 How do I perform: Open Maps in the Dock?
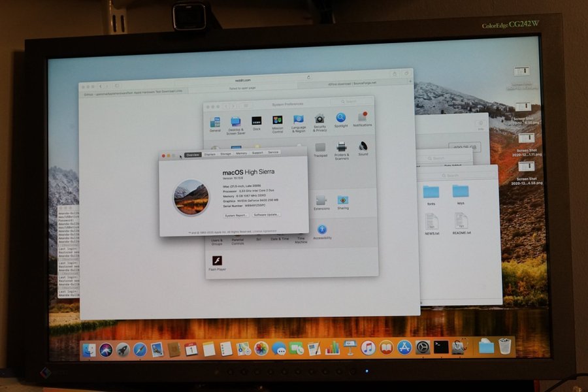click(244, 349)
